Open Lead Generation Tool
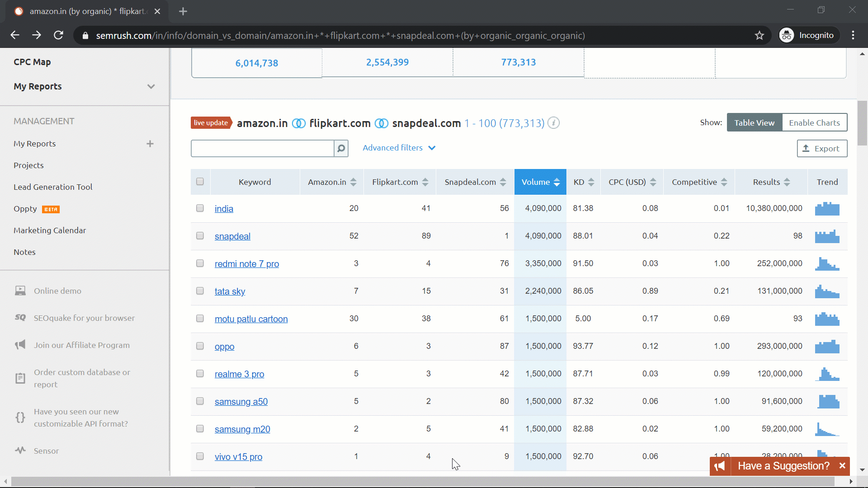The width and height of the screenshot is (868, 488). tap(53, 187)
